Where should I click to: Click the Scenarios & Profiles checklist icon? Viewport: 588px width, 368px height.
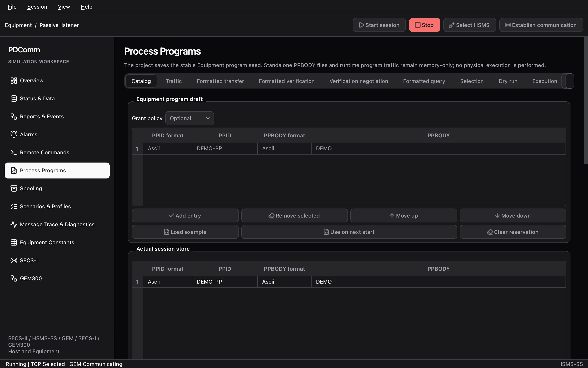click(x=14, y=207)
